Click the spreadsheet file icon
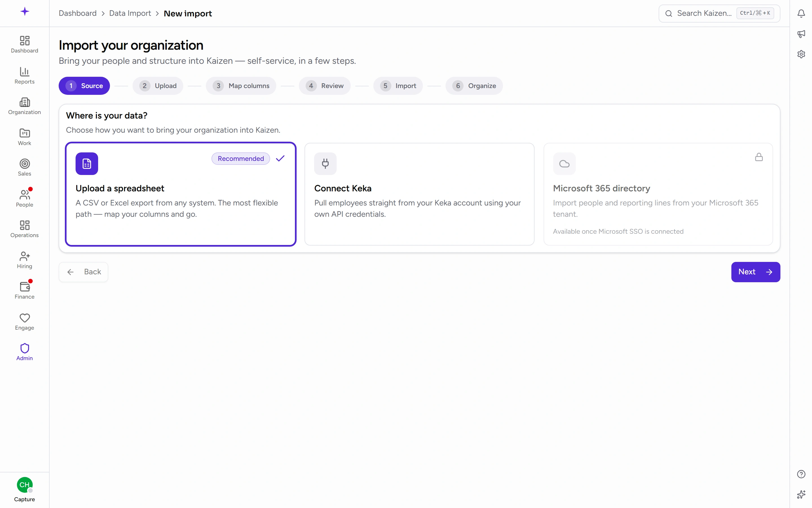 [x=87, y=164]
